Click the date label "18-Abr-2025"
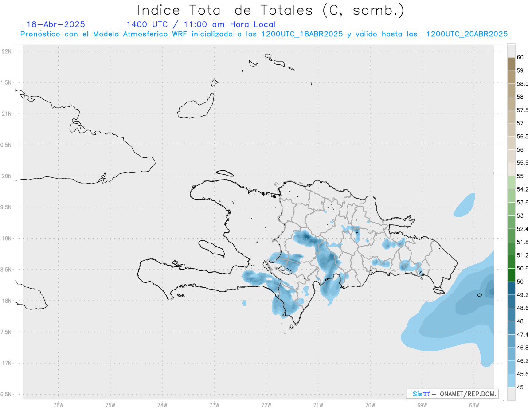Viewport: 532px width, 411px height. [x=56, y=25]
